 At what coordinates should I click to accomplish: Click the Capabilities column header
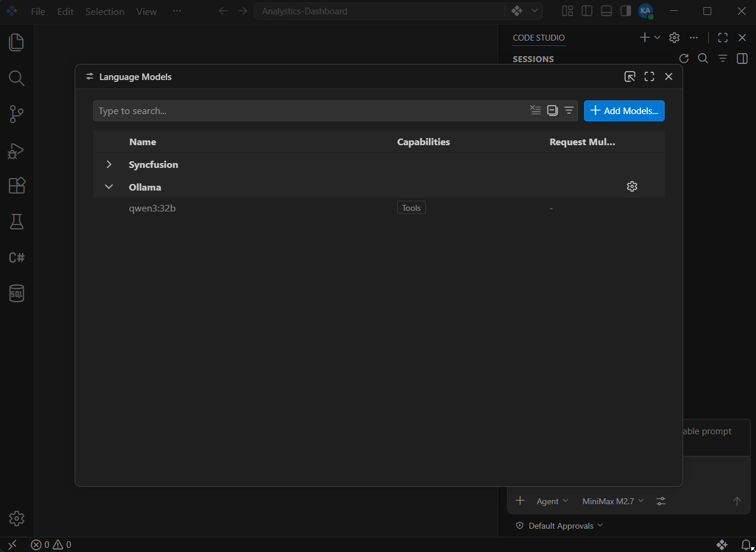click(x=423, y=142)
